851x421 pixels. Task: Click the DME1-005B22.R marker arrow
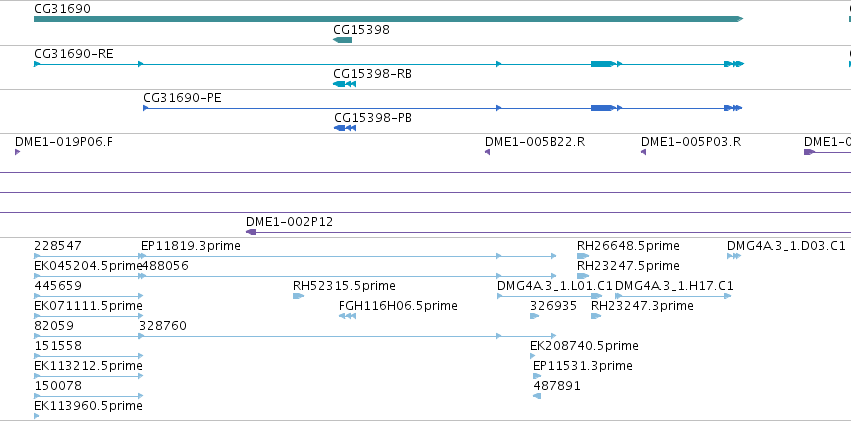pos(487,152)
